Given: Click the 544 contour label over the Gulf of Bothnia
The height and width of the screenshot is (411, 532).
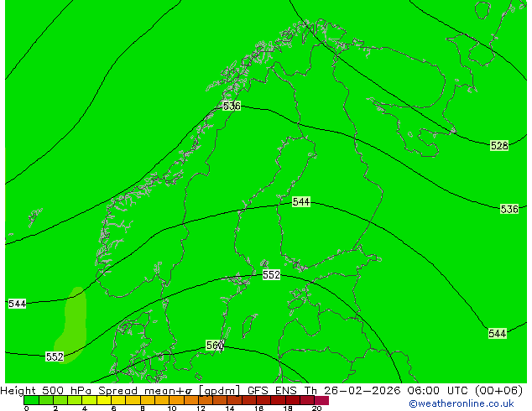Looking at the screenshot, I should pos(301,202).
